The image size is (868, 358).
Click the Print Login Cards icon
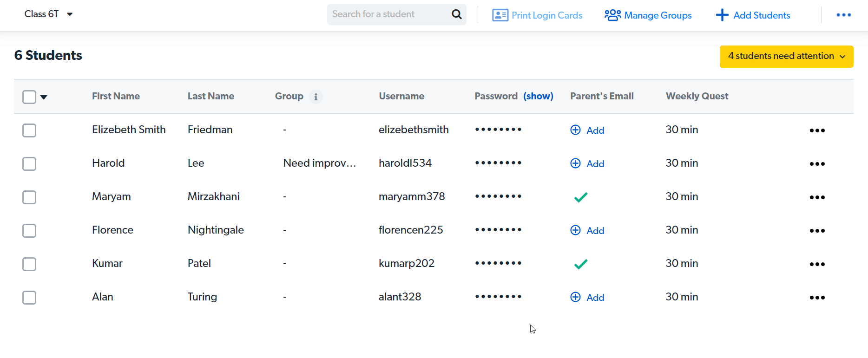500,15
